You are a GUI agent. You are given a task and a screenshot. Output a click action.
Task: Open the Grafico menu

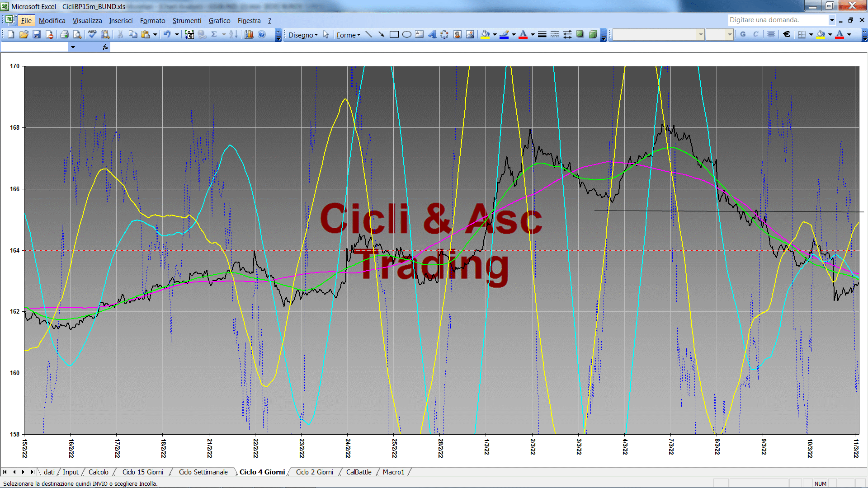(x=219, y=21)
